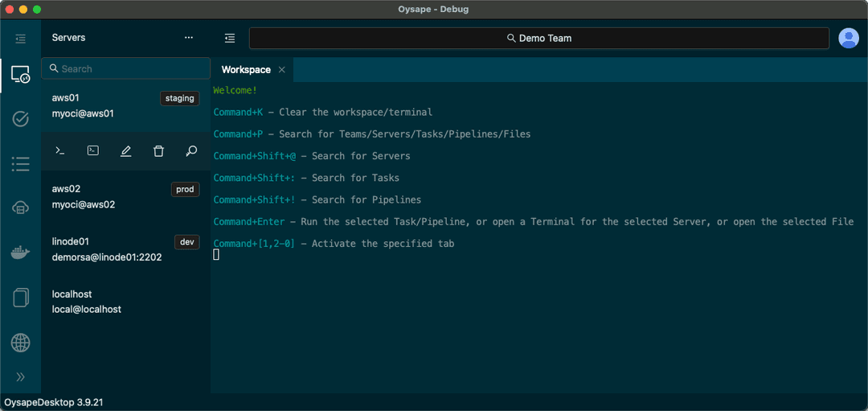Image resolution: width=868 pixels, height=411 pixels.
Task: Collapse the left activity sidebar menu icon
Action: coord(20,39)
